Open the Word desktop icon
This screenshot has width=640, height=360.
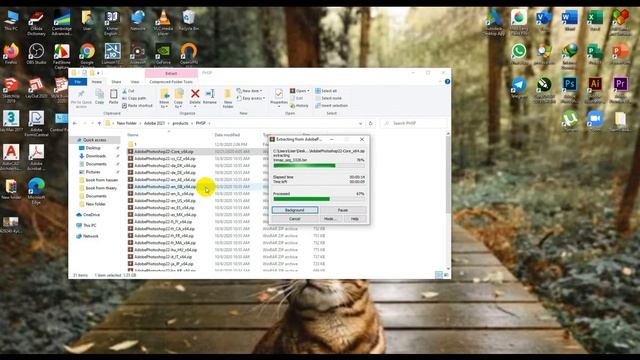coord(569,20)
